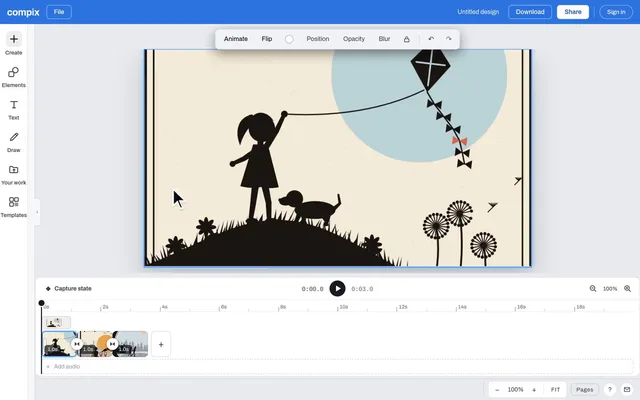This screenshot has height=400, width=640.
Task: Play the timeline preview
Action: click(337, 289)
